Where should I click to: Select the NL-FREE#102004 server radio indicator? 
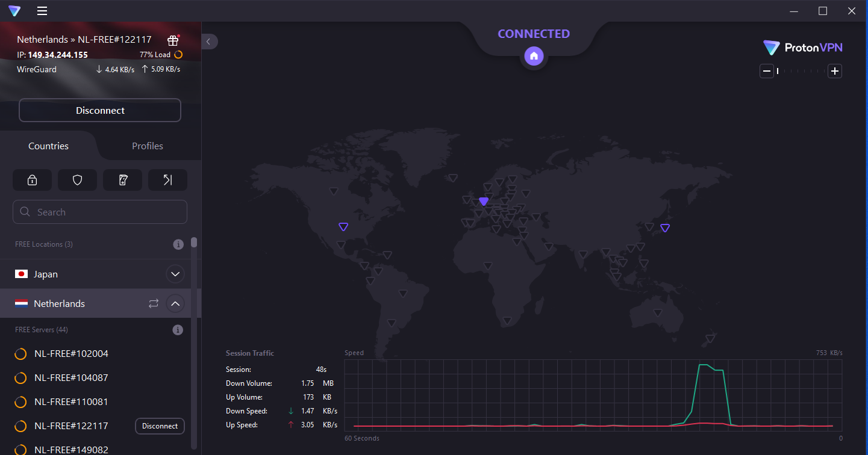pyautogui.click(x=20, y=353)
